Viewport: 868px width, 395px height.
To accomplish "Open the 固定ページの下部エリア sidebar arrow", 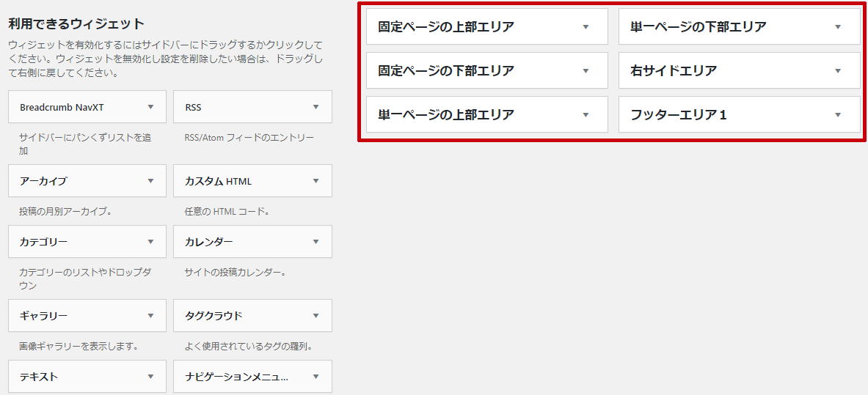I will 586,71.
